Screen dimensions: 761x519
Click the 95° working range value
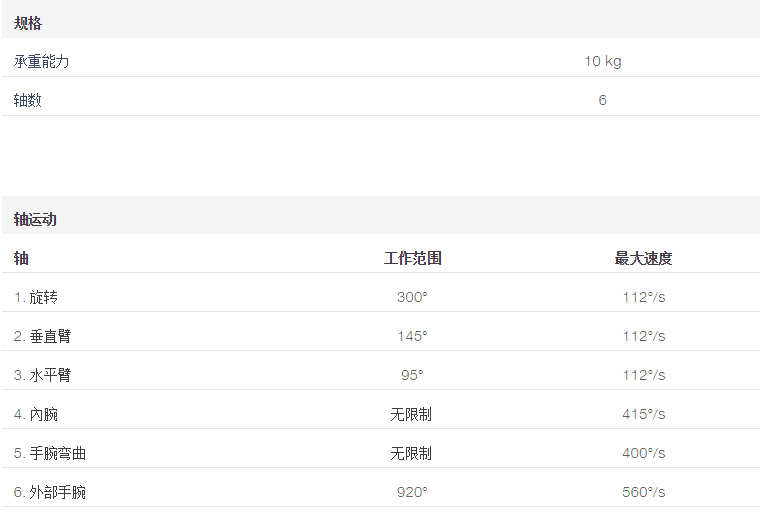[412, 375]
